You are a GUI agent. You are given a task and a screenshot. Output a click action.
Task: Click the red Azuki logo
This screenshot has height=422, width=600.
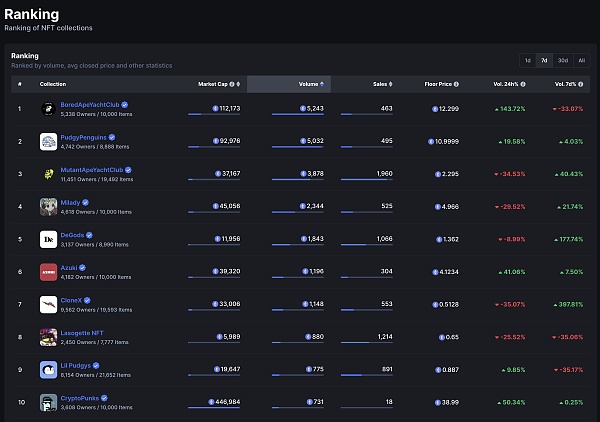48,272
